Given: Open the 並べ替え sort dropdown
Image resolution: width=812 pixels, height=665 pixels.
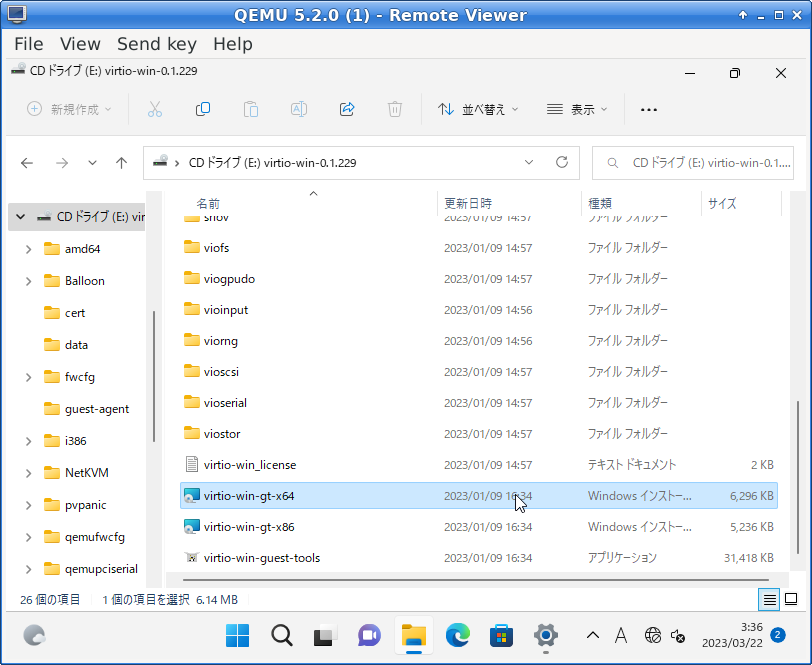Looking at the screenshot, I should [478, 109].
